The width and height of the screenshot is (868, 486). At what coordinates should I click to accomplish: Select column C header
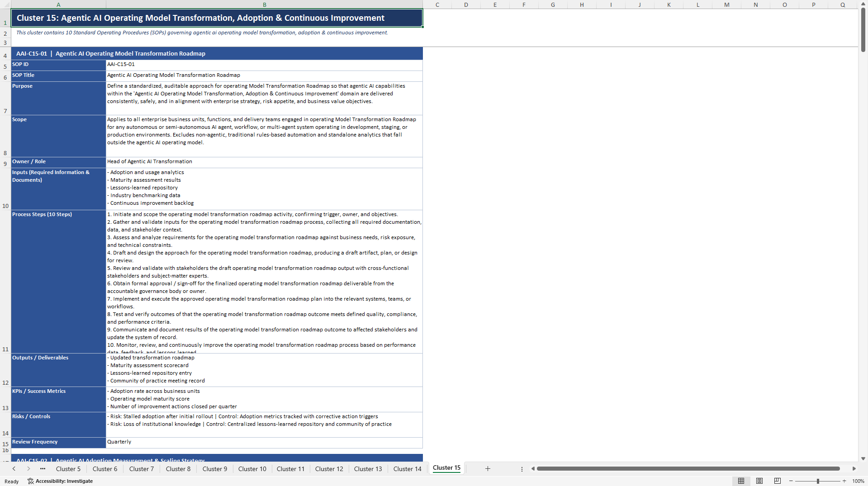click(x=437, y=5)
